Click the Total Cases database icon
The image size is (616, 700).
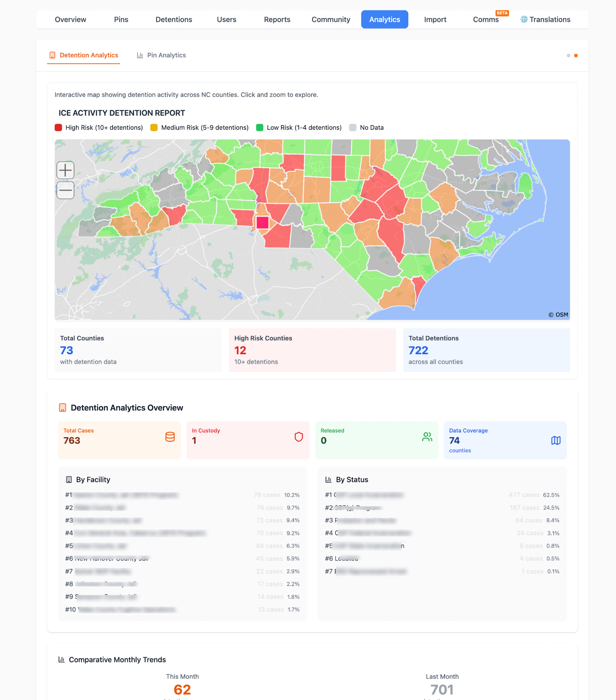pos(170,437)
